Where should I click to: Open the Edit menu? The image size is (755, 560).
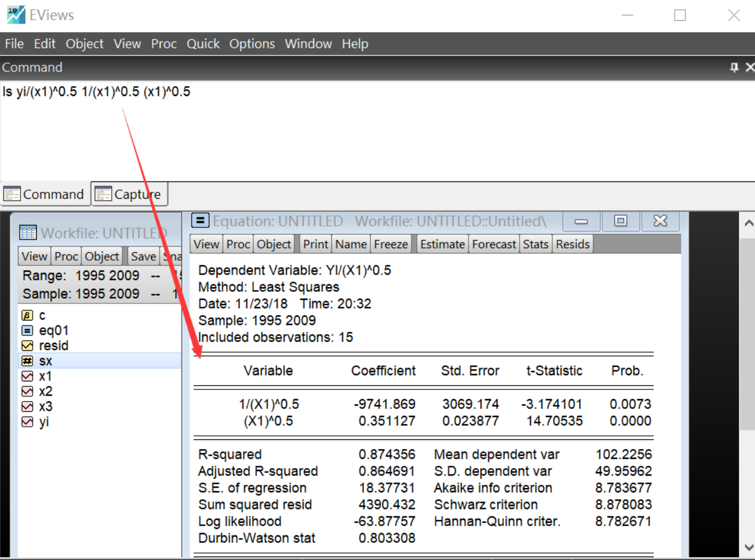click(44, 44)
